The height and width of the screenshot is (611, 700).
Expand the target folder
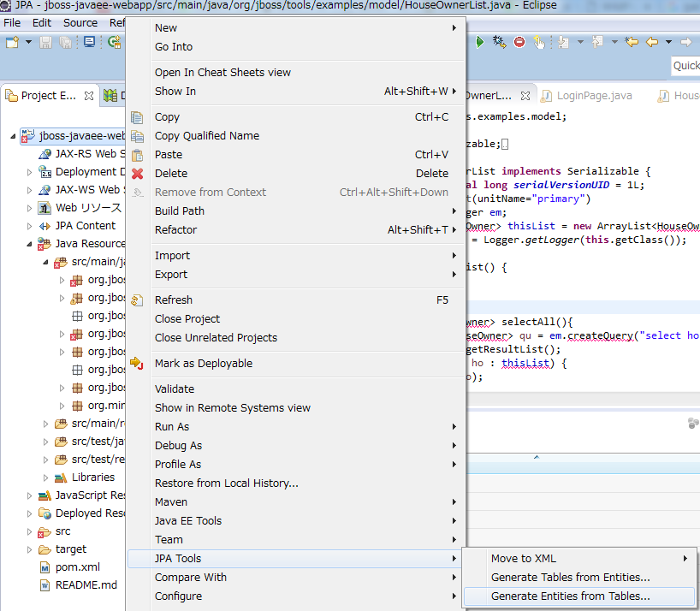click(29, 549)
